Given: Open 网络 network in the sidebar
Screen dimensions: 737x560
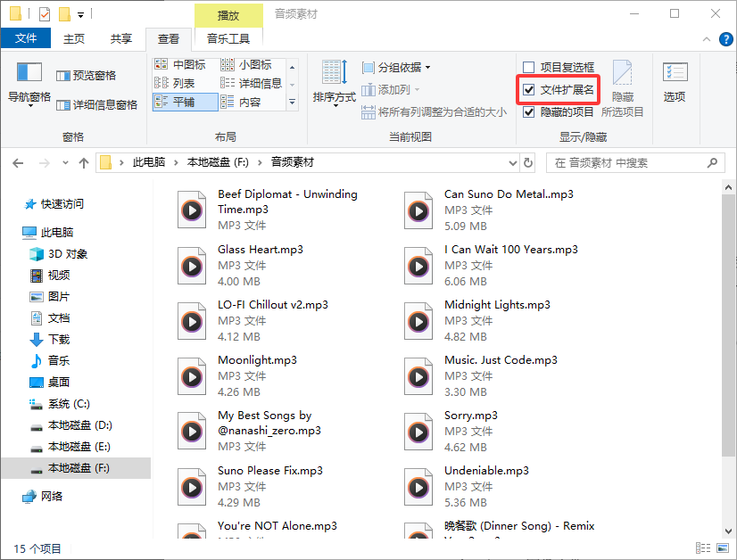Looking at the screenshot, I should pos(43,496).
